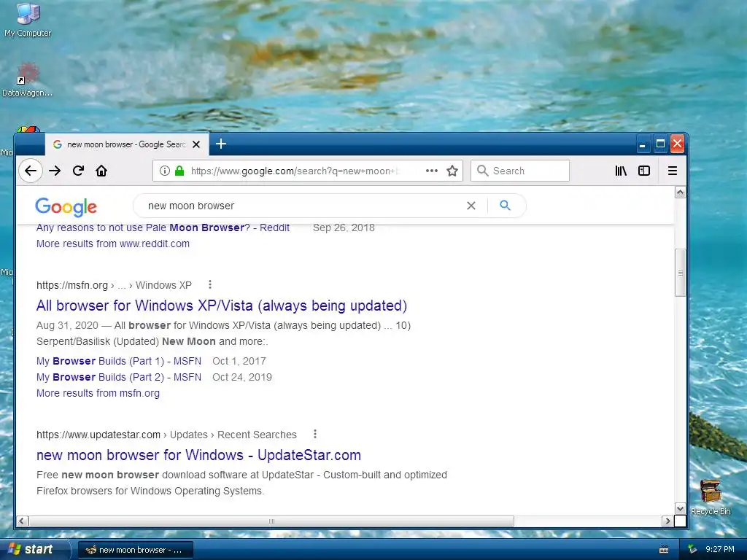
Task: Open 'Any reasons to not use Pale Moon Browser? - Reddit'
Action: click(x=163, y=227)
